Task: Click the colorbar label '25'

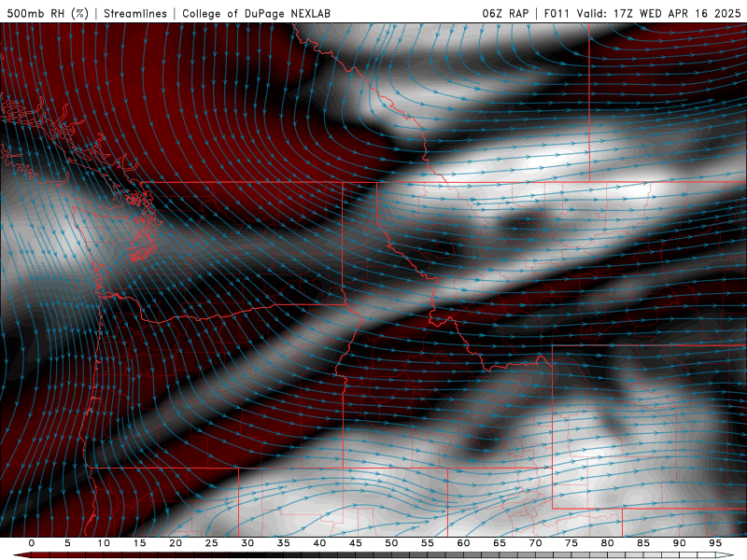Action: click(x=212, y=543)
